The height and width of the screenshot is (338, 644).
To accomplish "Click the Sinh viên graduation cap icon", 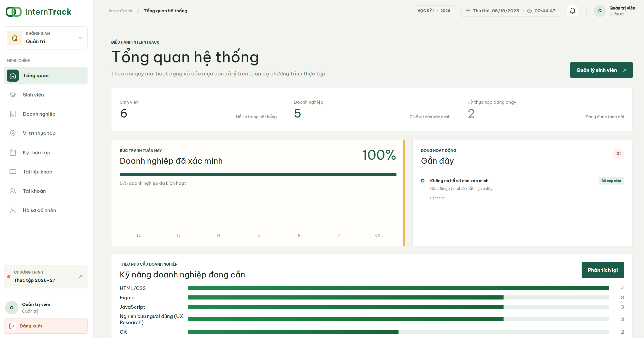I will point(13,95).
